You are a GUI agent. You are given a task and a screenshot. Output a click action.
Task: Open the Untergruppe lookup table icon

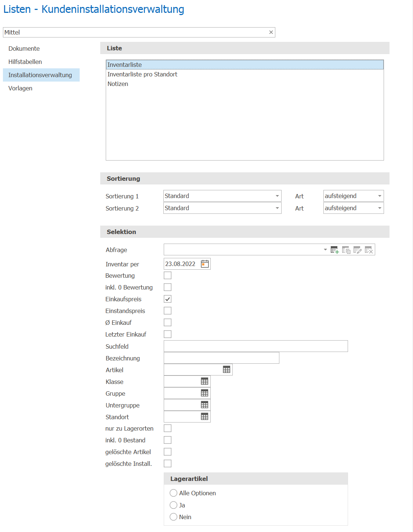(204, 405)
